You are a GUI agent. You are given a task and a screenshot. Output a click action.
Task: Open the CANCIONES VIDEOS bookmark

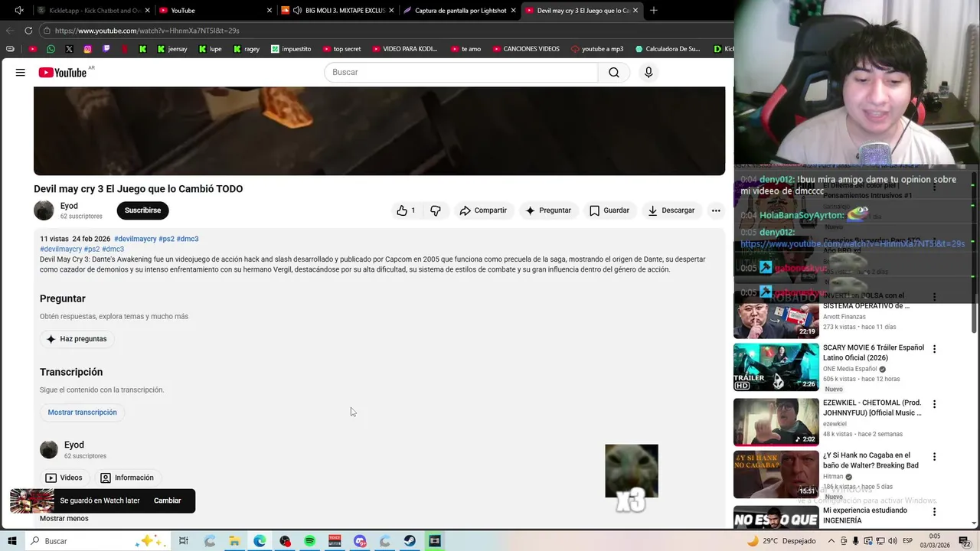click(525, 49)
